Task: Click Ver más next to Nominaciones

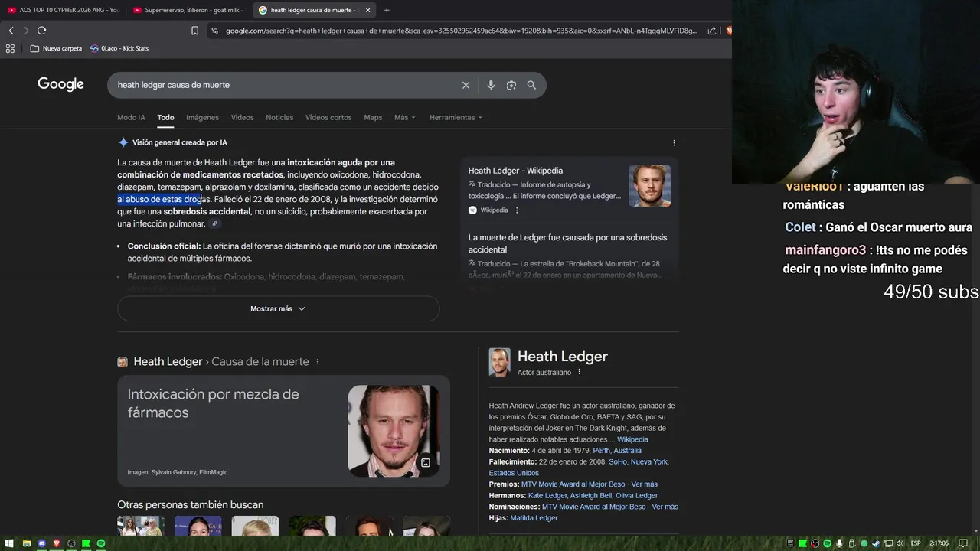Action: [x=665, y=507]
